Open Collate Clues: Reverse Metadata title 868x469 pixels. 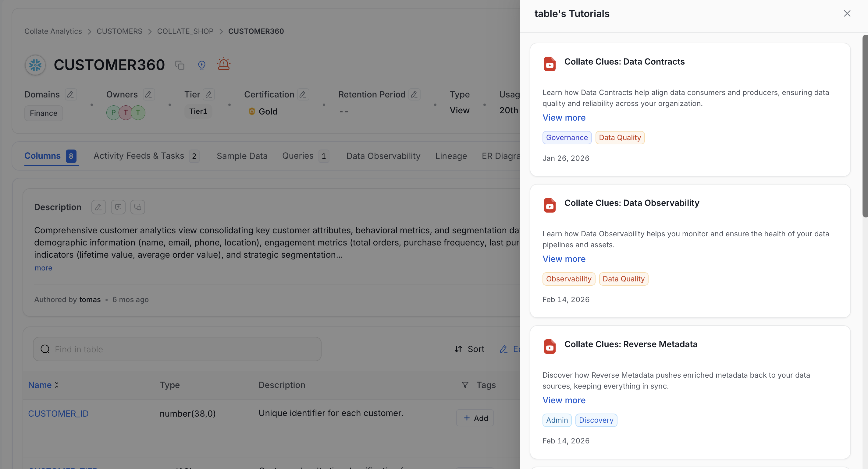(x=631, y=344)
